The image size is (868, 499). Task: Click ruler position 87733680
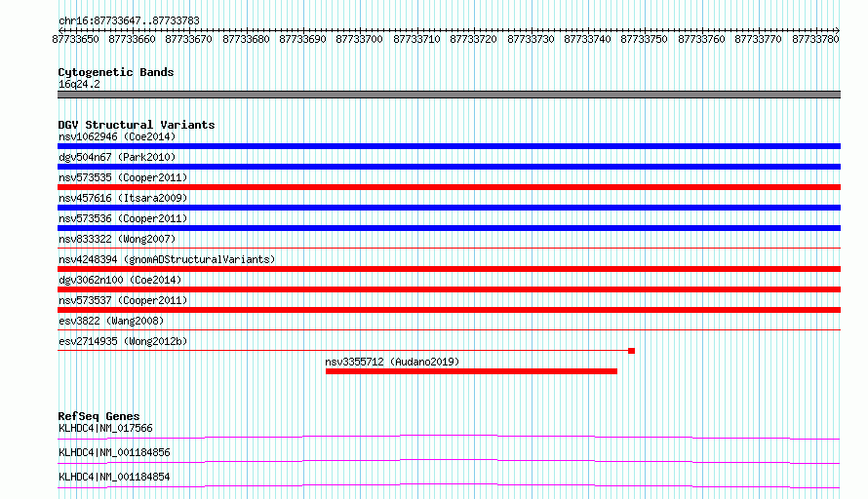pyautogui.click(x=246, y=39)
